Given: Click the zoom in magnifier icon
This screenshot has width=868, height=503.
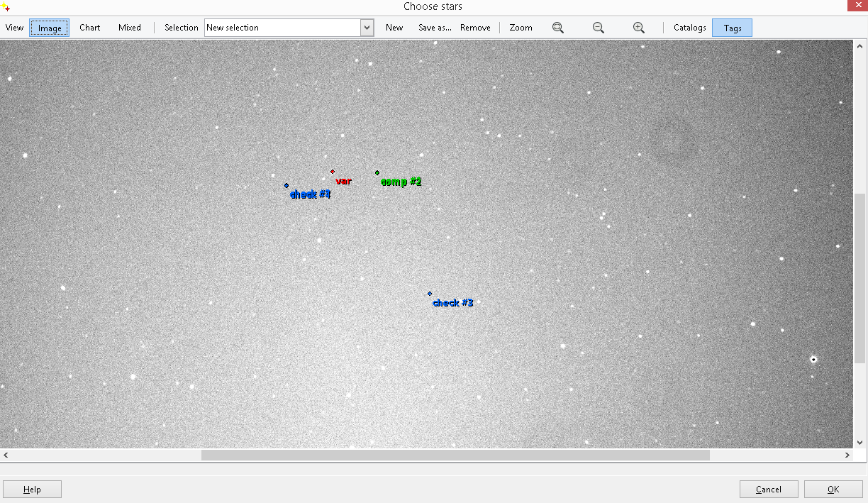Looking at the screenshot, I should (x=639, y=28).
